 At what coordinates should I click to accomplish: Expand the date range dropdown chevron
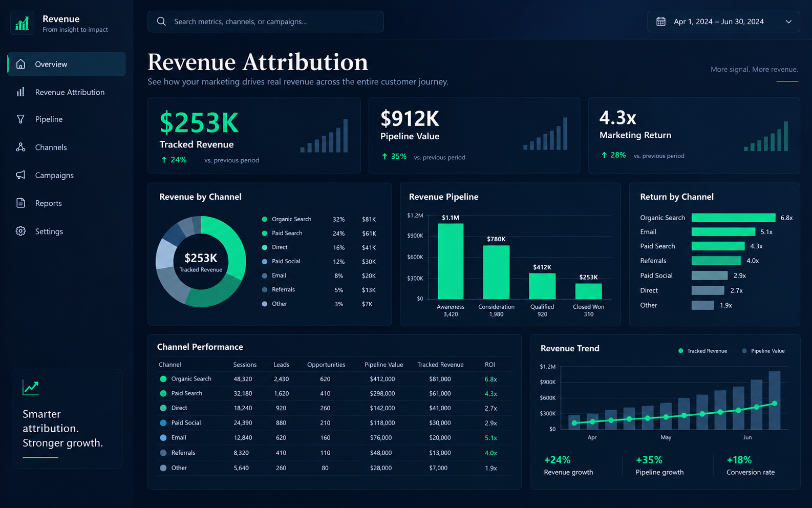(788, 22)
